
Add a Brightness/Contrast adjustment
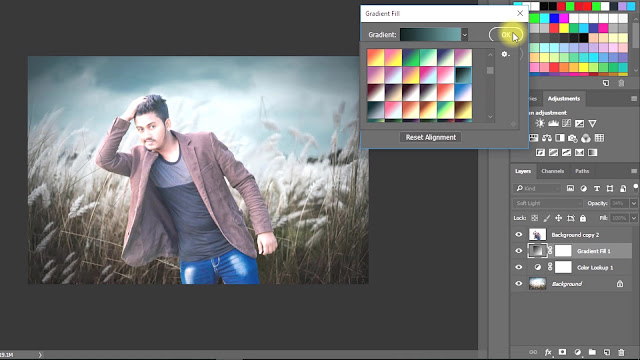[540, 123]
